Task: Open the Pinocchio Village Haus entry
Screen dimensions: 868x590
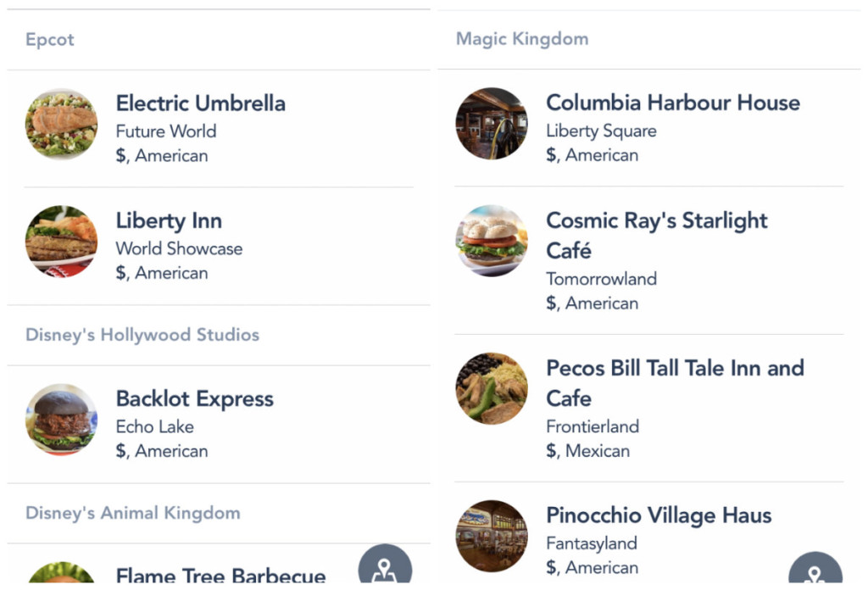Action: [659, 515]
